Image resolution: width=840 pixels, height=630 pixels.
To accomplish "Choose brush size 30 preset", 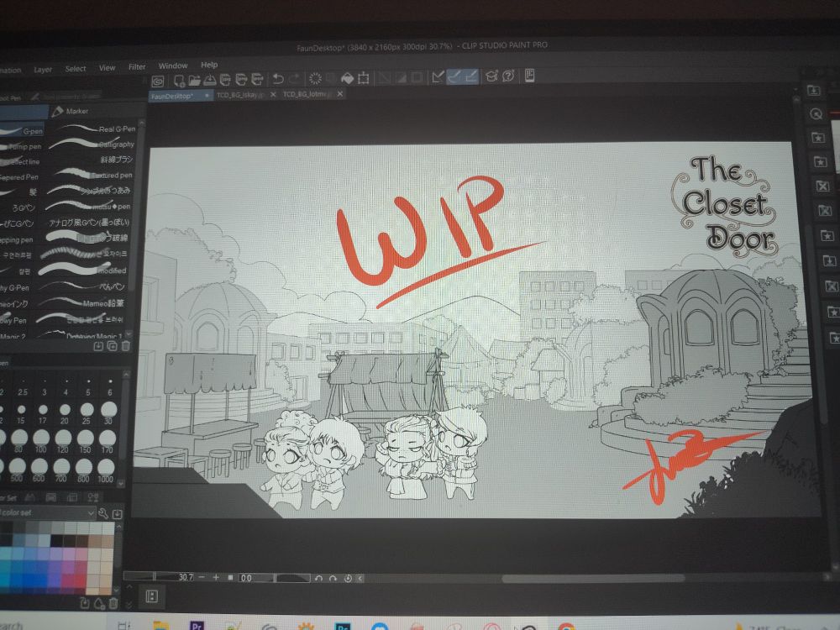I will point(108,413).
